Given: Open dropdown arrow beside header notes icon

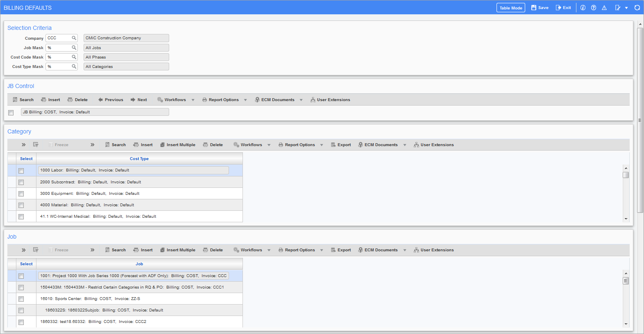Looking at the screenshot, I should click(626, 8).
